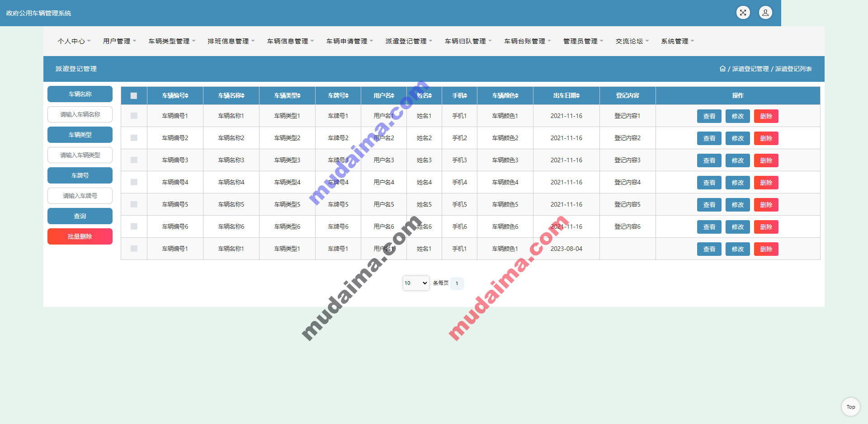Expand the 车辆类型管理 menu

coord(172,41)
